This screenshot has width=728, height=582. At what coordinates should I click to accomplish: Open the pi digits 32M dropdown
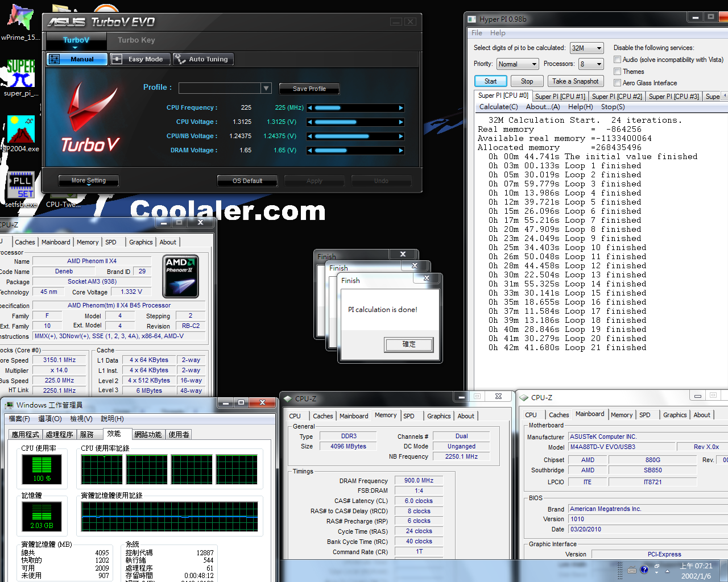[x=586, y=48]
